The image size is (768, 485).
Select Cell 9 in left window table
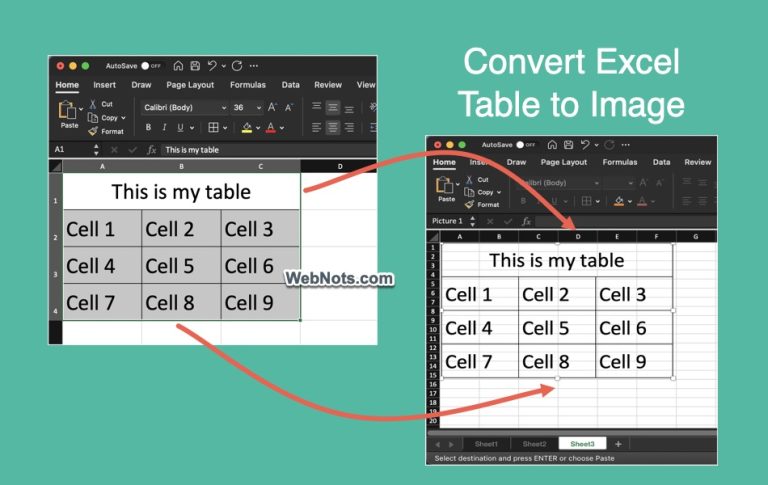[x=260, y=302]
